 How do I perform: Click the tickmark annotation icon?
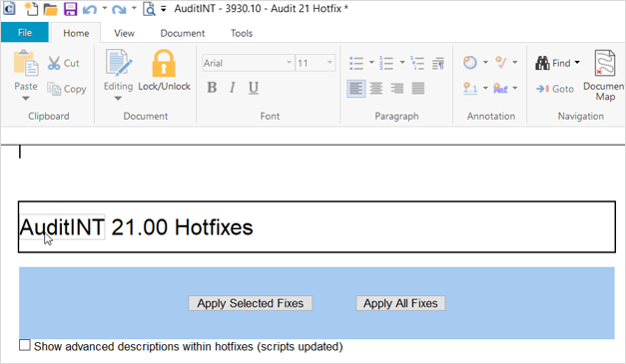[500, 63]
